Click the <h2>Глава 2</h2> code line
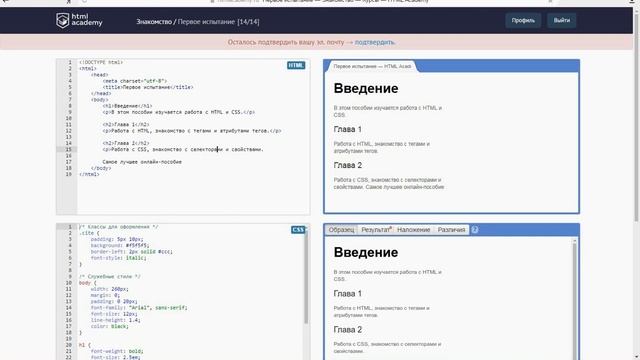Screen dimensions: 640x360 tap(126, 143)
